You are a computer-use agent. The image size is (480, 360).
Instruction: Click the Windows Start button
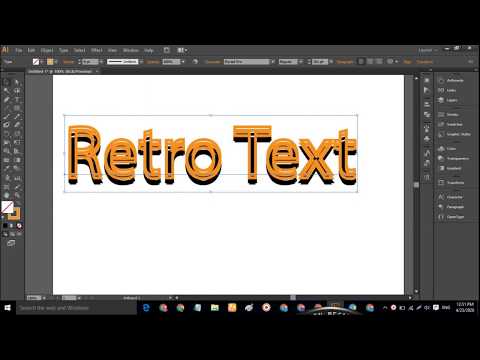coord(8,308)
